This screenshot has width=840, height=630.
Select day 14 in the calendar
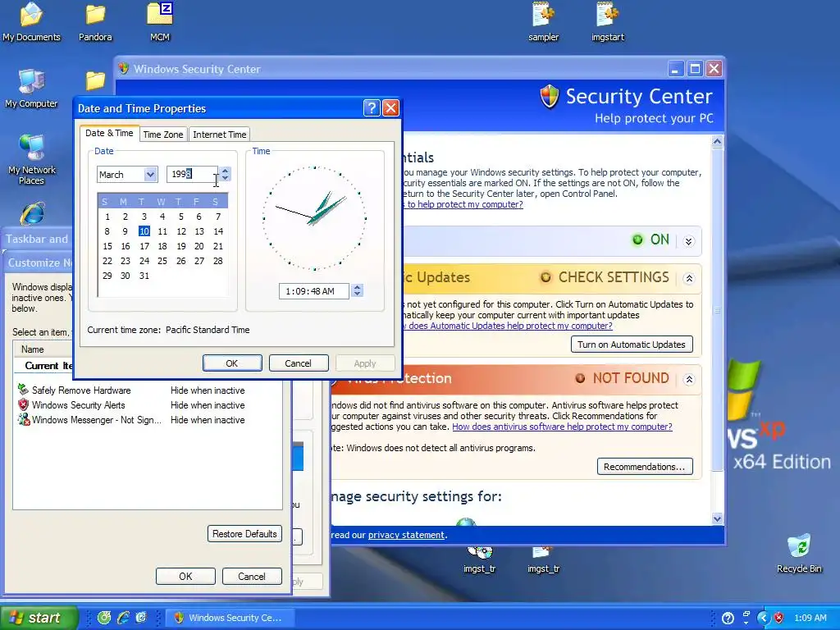click(x=218, y=231)
